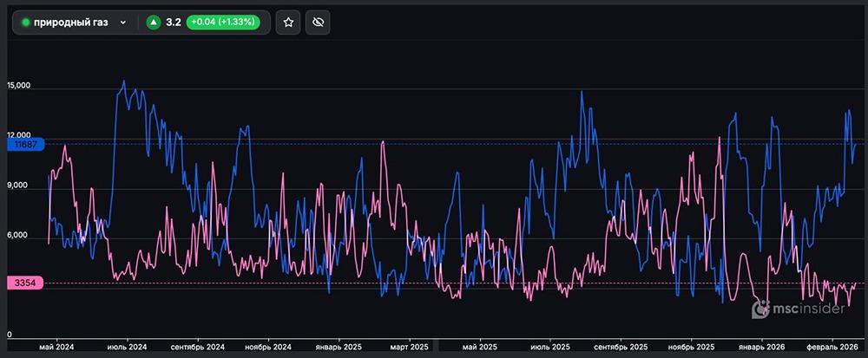Image resolution: width=868 pixels, height=358 pixels.
Task: Click the green up-triangle price icon
Action: coord(154,23)
